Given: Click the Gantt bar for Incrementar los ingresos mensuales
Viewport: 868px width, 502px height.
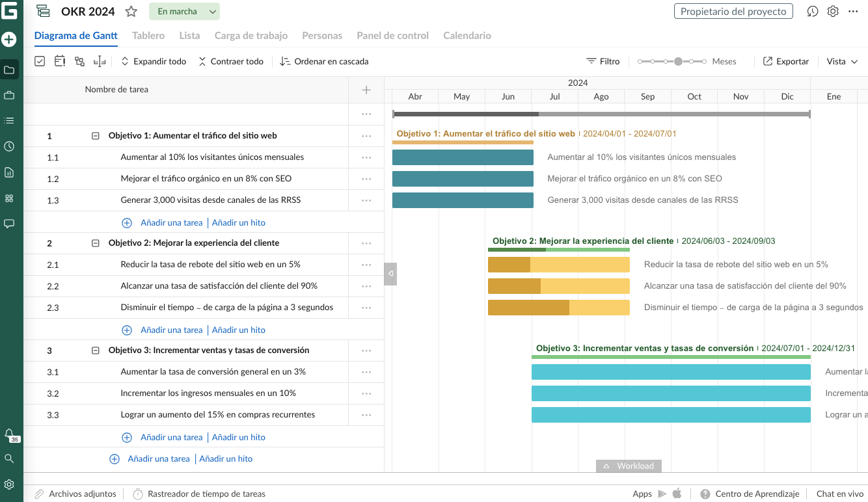Looking at the screenshot, I should [x=671, y=393].
